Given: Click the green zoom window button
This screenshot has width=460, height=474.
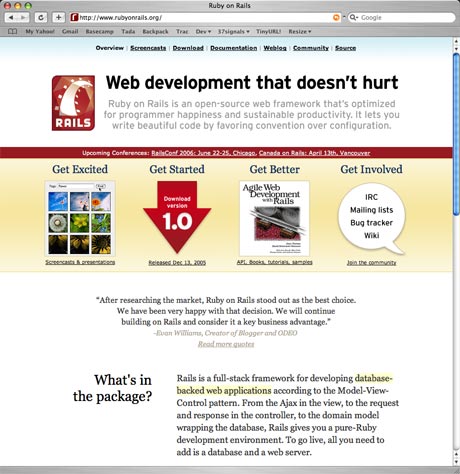Looking at the screenshot, I should pos(28,6).
